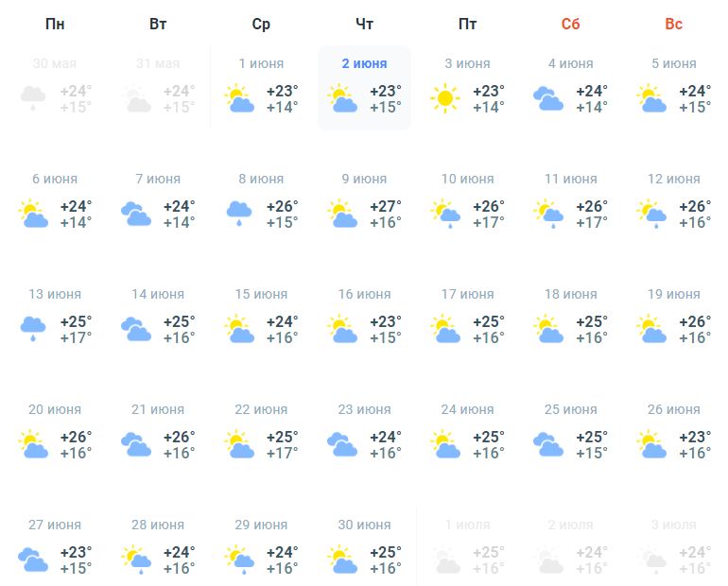Click the +27° temperature on 9 июня
The width and height of the screenshot is (728, 586).
tap(385, 206)
